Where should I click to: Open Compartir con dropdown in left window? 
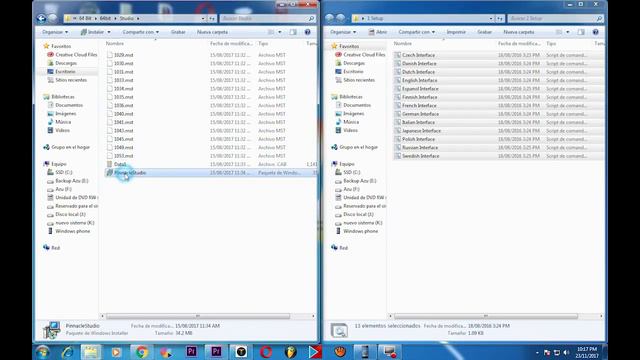tap(140, 32)
